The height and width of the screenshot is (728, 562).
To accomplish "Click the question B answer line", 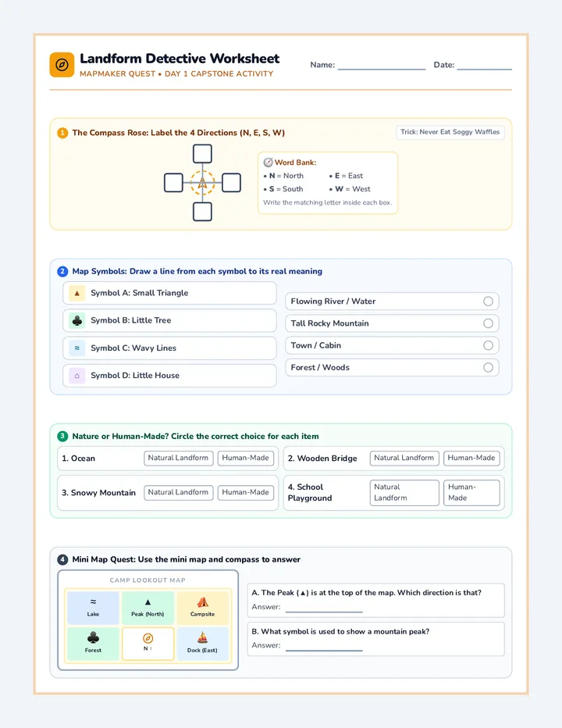I will [x=324, y=647].
